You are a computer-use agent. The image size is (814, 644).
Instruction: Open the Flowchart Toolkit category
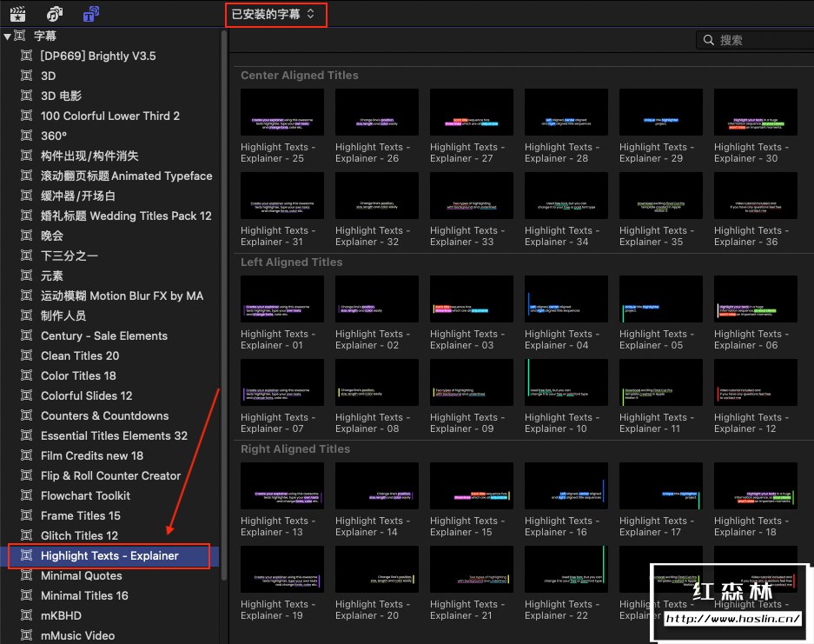85,495
